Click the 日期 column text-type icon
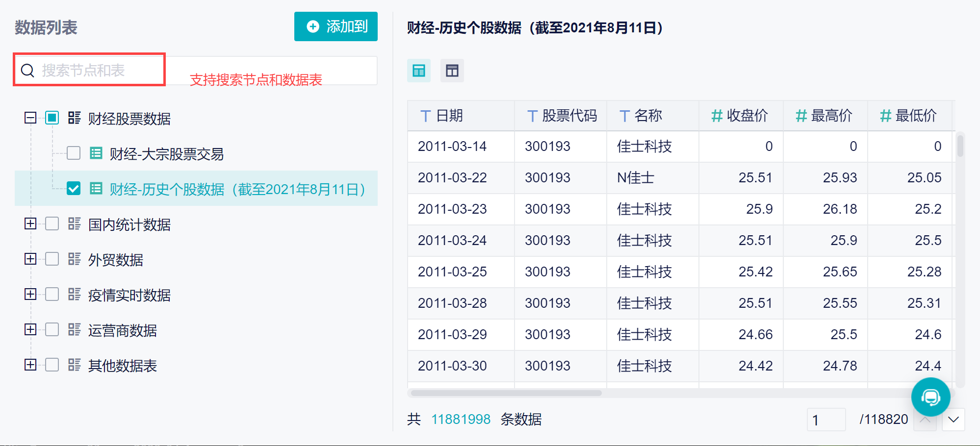Screen dimensions: 980x446 (x=426, y=116)
